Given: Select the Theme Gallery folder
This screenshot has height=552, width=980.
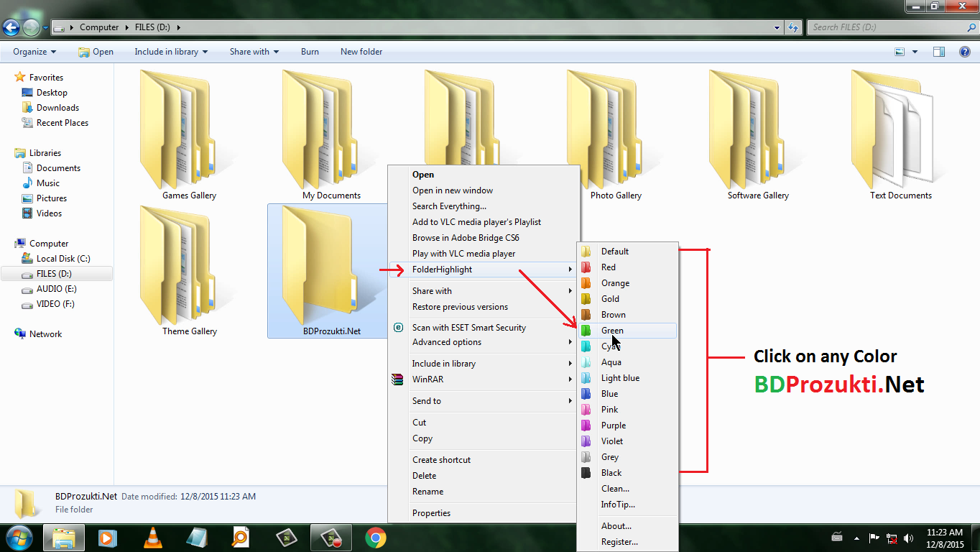Looking at the screenshot, I should pos(189,272).
